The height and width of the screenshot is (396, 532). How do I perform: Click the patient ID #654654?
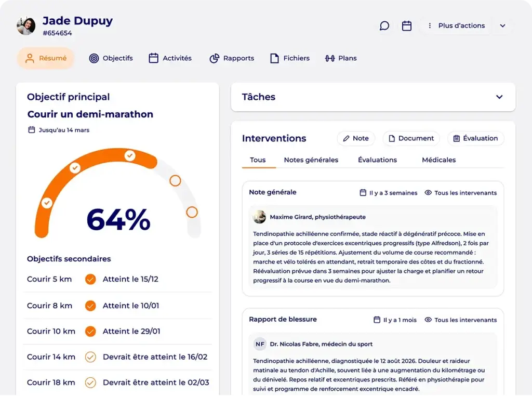pos(57,33)
